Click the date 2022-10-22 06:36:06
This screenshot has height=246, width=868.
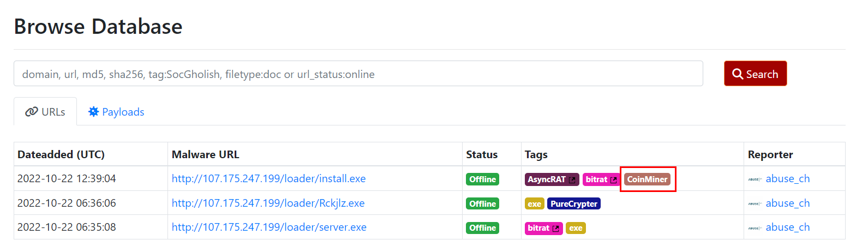[67, 203]
